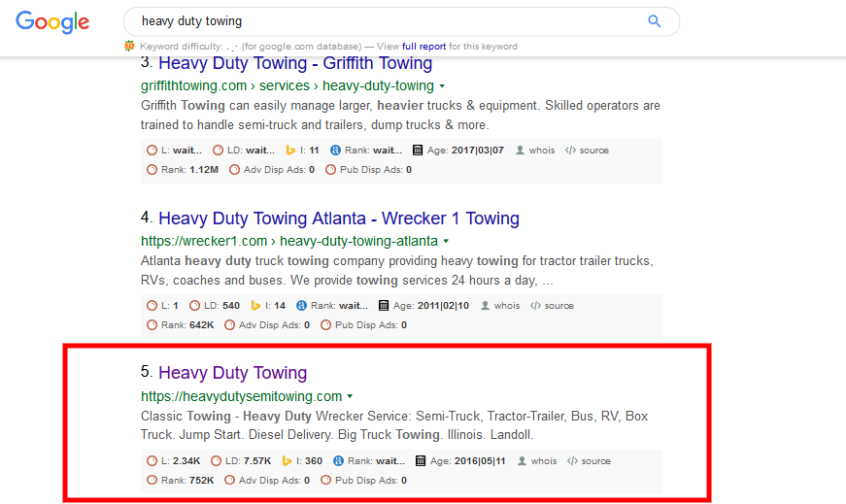Expand dropdown arrow next to griffithtowing.com URL
The image size is (846, 504).
(442, 86)
